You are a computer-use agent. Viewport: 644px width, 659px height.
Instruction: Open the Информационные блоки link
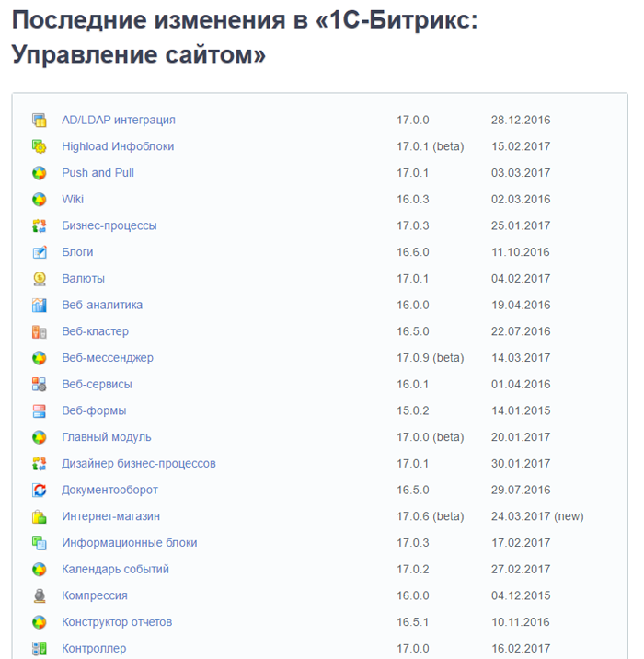pos(130,543)
